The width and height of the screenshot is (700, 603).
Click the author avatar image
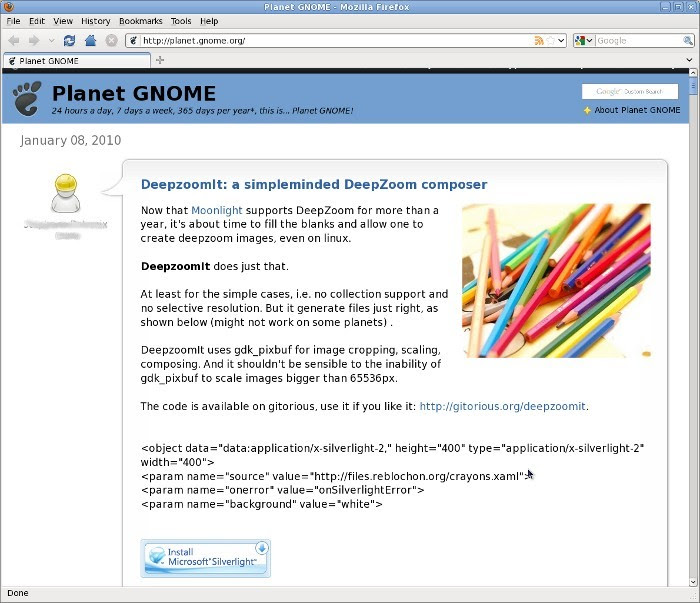click(66, 193)
